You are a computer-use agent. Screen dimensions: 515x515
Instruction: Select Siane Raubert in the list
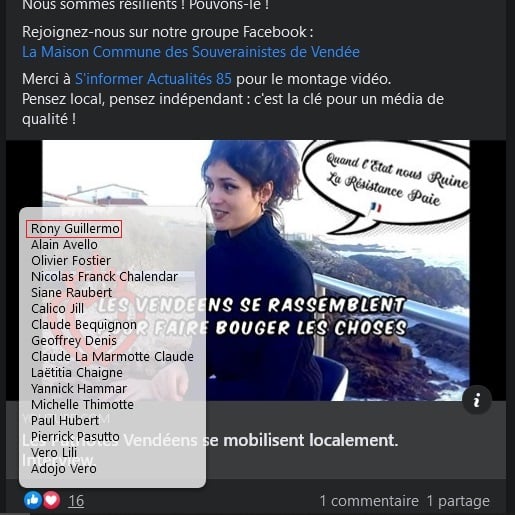coord(71,293)
